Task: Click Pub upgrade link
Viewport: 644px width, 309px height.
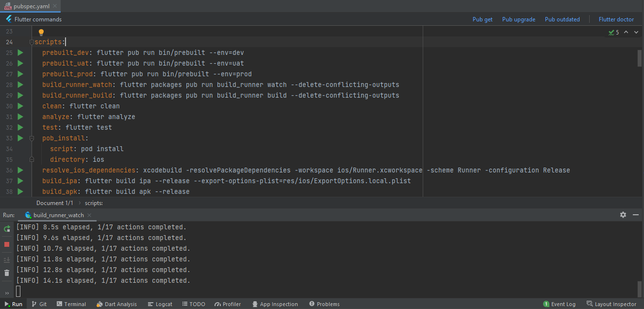Action: point(519,19)
